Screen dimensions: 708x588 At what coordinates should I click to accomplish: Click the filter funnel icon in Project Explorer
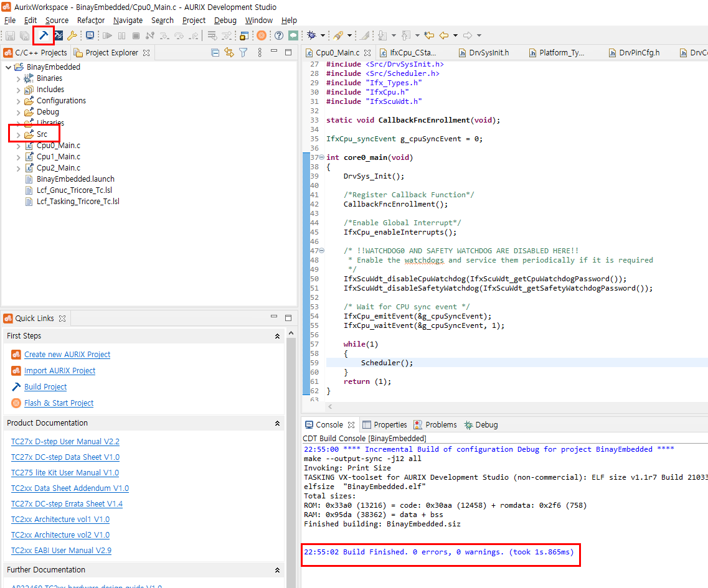243,53
